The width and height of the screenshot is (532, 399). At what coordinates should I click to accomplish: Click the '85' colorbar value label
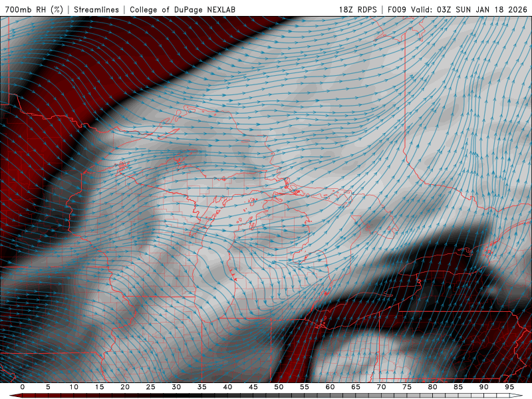click(x=458, y=387)
